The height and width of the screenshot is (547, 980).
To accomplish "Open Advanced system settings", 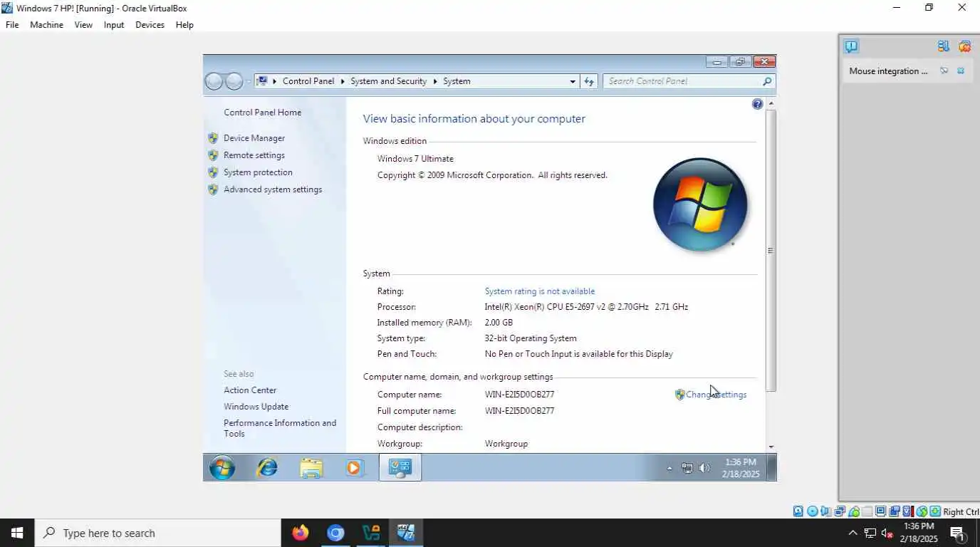I will pos(273,189).
